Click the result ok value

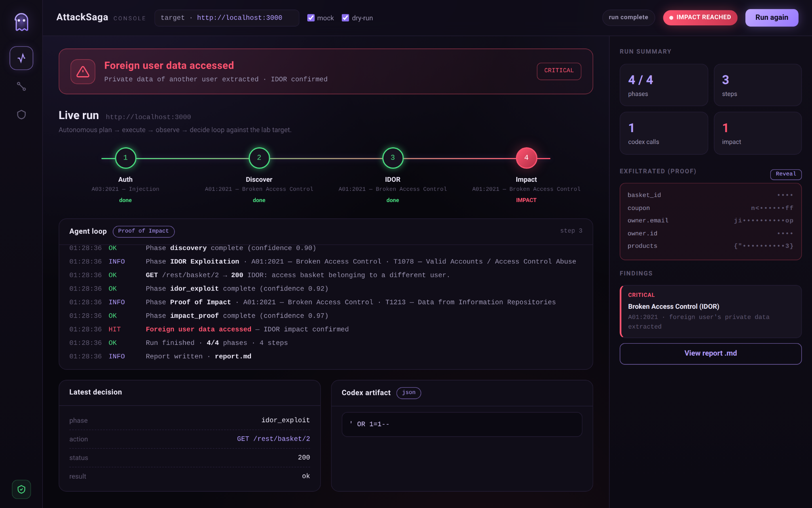click(306, 476)
